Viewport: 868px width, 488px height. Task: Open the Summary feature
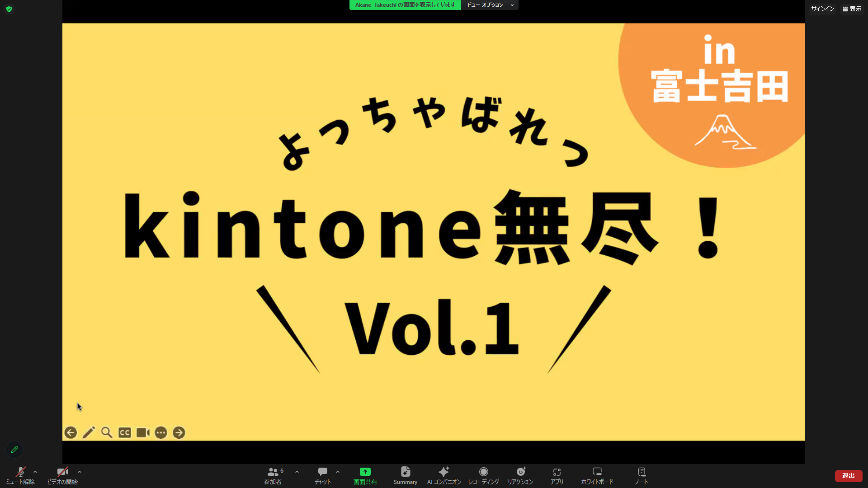click(x=406, y=476)
